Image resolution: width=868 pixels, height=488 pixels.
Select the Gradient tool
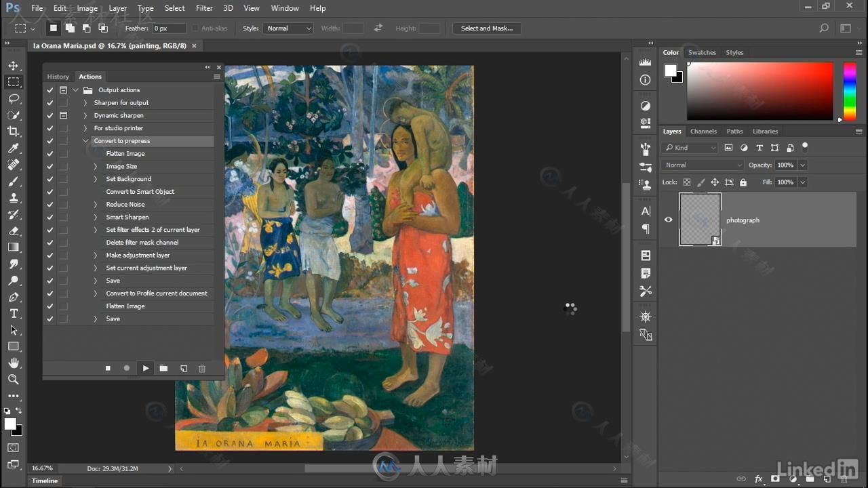pos(13,247)
